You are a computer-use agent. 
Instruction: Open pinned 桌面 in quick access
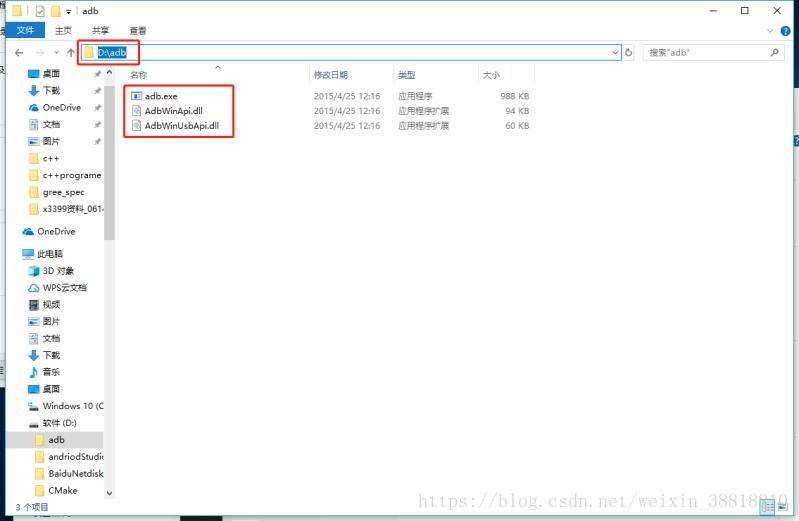point(51,74)
